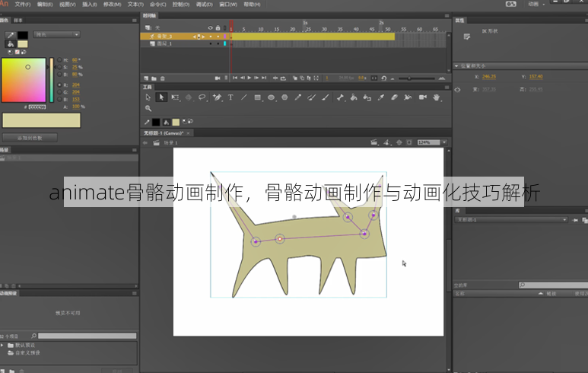Click the 场景 1 scene link

point(170,142)
